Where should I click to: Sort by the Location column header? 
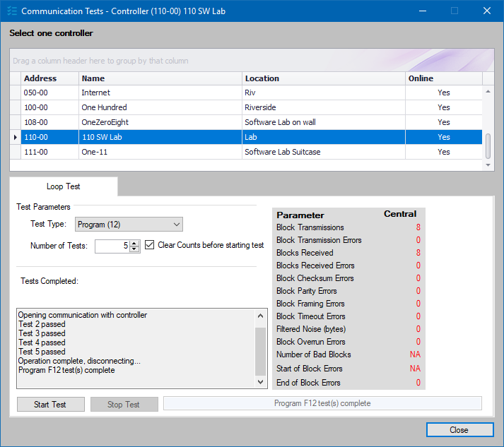click(x=323, y=78)
